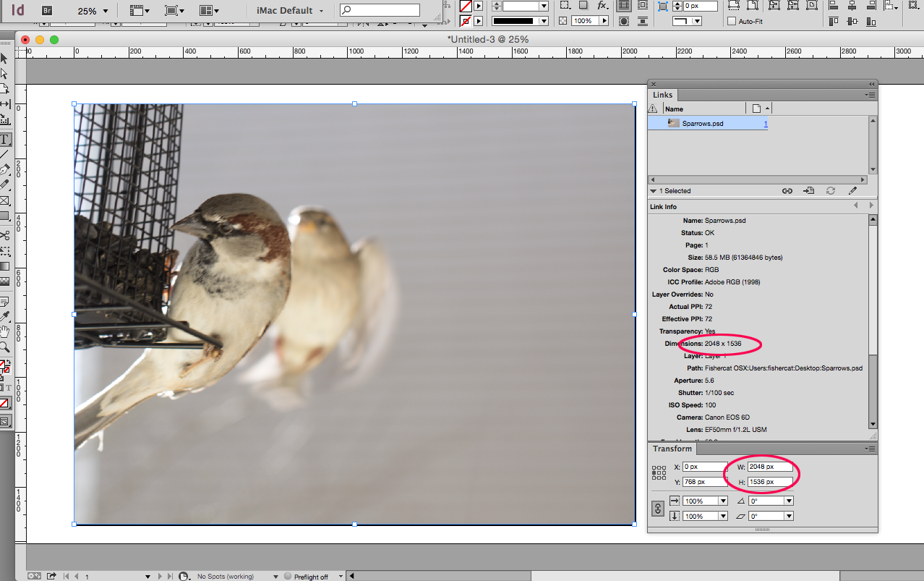Click the page 1 link of Sparrows.psd
The image size is (924, 581).
[766, 124]
